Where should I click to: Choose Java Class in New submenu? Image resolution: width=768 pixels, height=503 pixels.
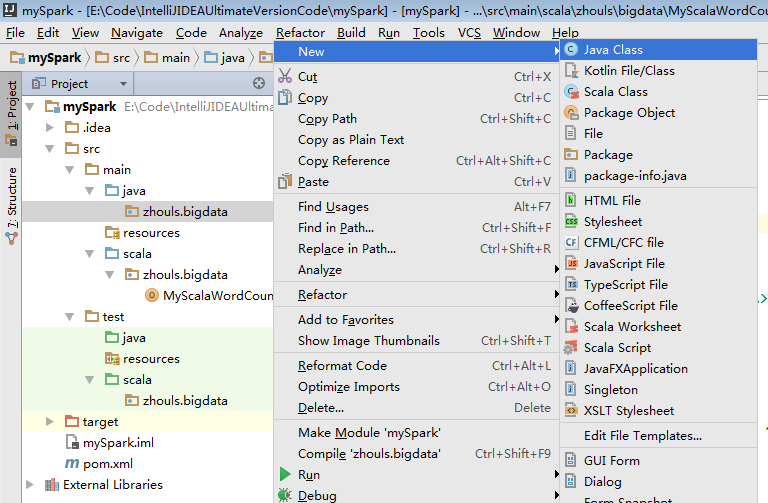658,50
